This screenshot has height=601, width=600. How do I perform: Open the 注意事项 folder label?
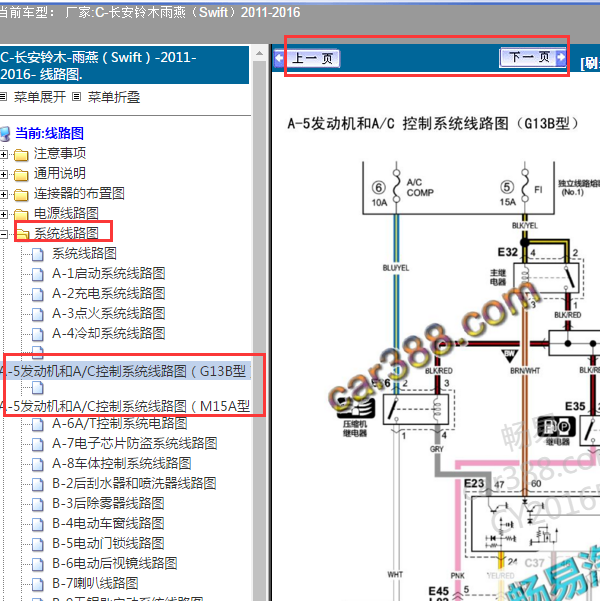[x=60, y=153]
